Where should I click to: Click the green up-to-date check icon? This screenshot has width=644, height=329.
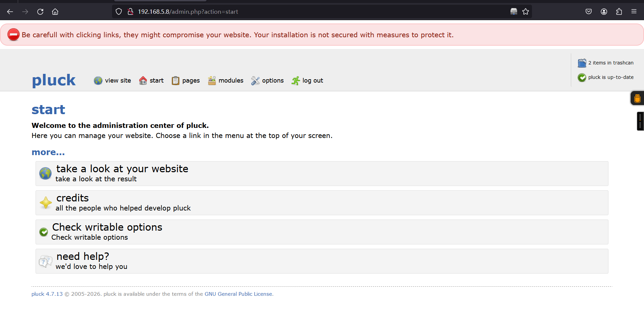pyautogui.click(x=582, y=78)
